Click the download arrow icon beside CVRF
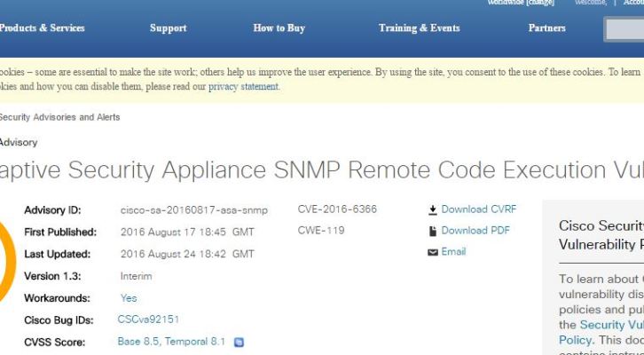This screenshot has height=355, width=644. [x=433, y=210]
